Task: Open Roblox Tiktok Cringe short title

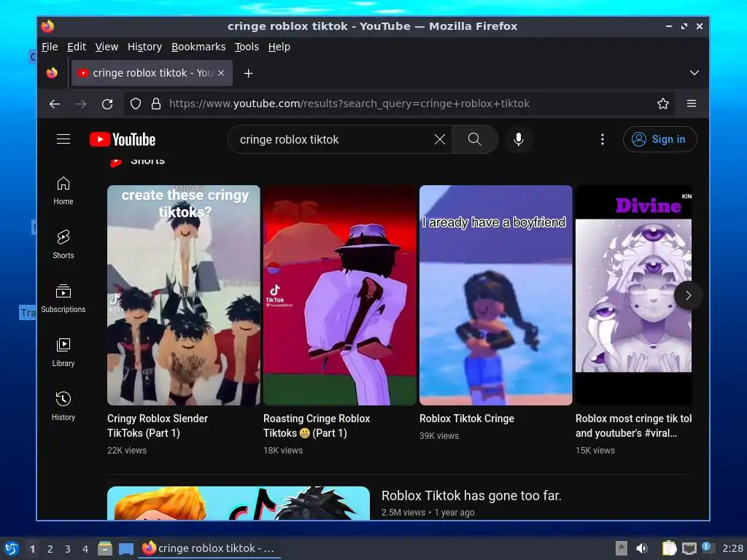Action: click(466, 419)
